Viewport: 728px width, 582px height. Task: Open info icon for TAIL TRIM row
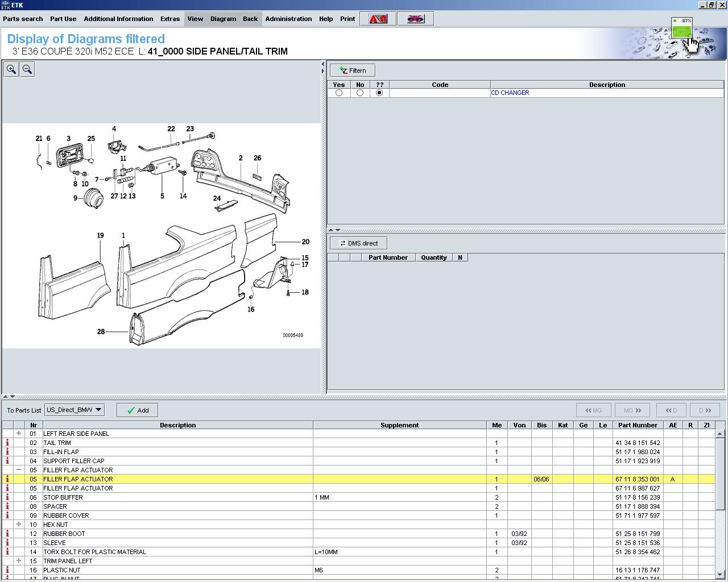(7, 443)
